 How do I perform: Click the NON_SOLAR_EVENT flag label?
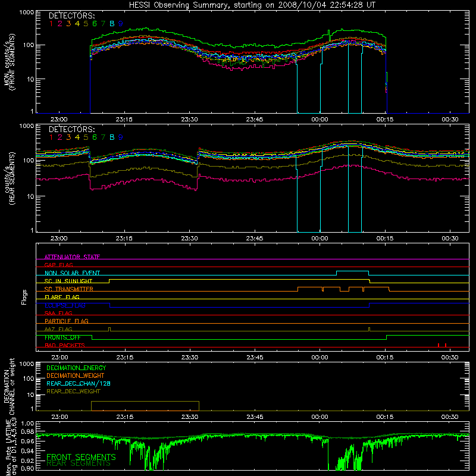tap(72, 273)
